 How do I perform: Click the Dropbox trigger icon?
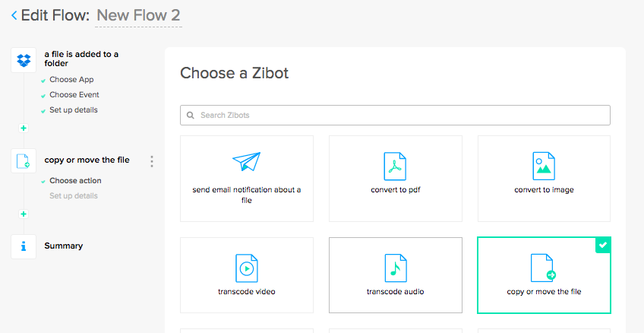coord(24,59)
